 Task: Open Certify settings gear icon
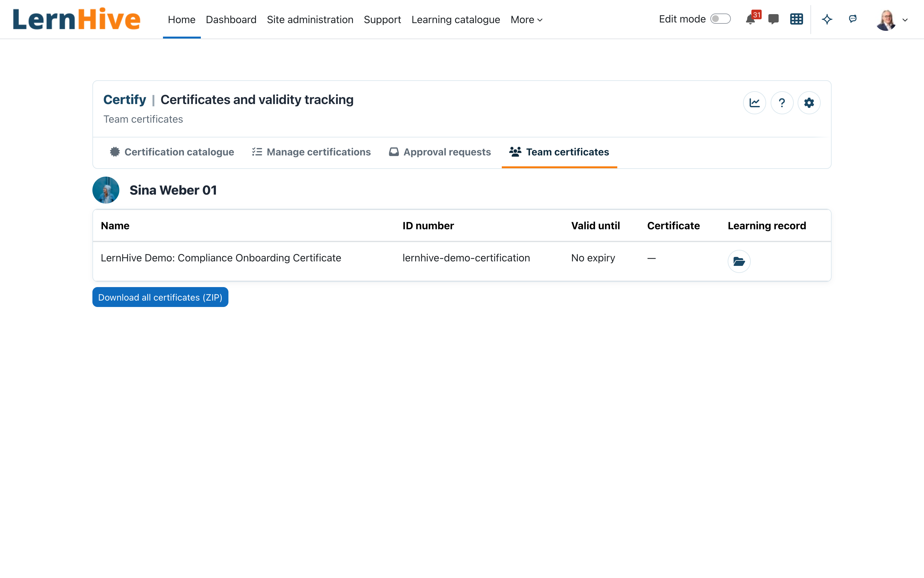[809, 102]
